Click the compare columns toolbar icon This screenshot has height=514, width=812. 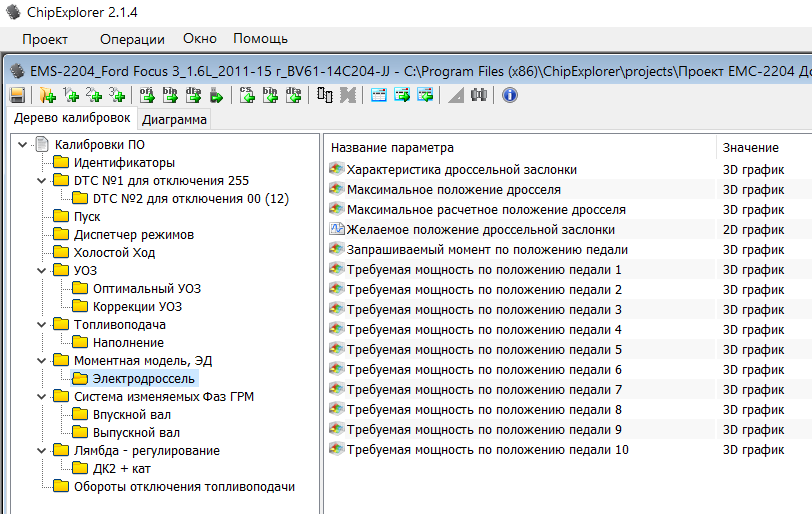pyautogui.click(x=325, y=96)
